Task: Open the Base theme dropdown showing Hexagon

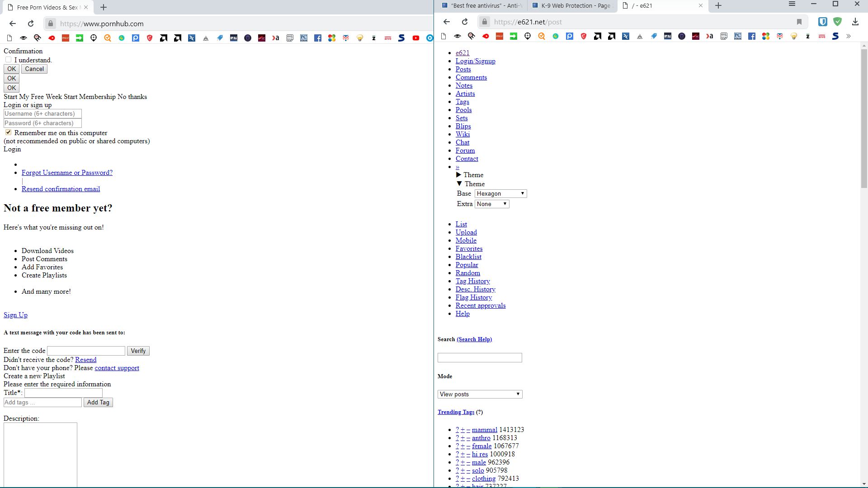Action: pos(500,193)
